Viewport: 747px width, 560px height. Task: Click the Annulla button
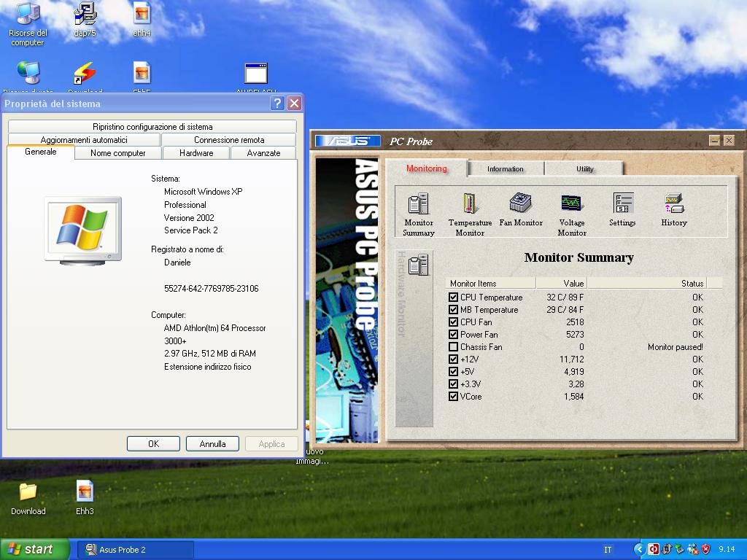tap(212, 443)
